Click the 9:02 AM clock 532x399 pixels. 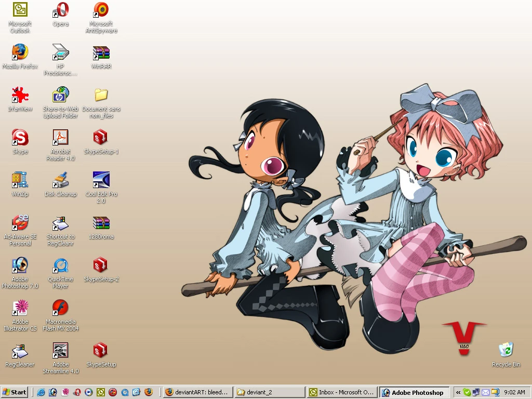point(514,392)
